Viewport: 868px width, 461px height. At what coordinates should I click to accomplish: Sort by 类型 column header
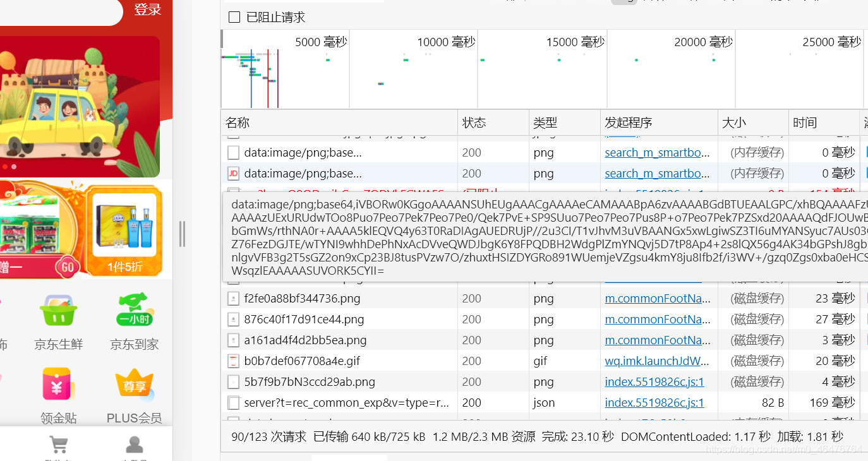[x=565, y=123]
